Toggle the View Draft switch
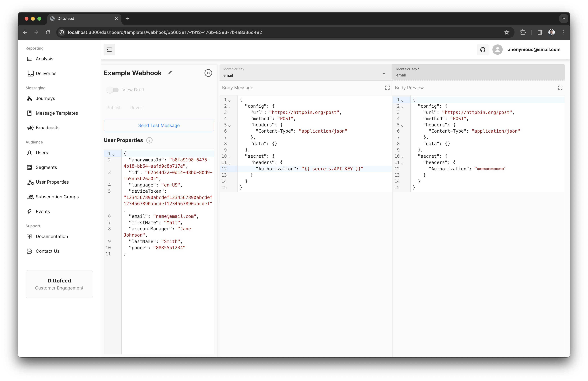This screenshot has height=381, width=588. 113,90
